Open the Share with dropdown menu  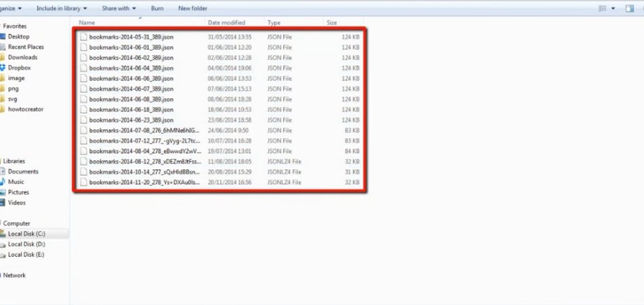tap(118, 8)
